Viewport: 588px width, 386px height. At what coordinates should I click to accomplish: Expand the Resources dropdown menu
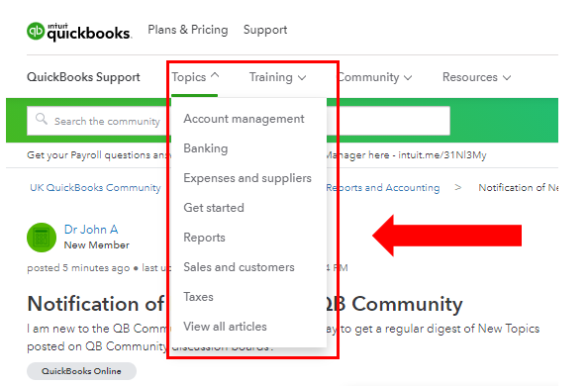tap(476, 77)
